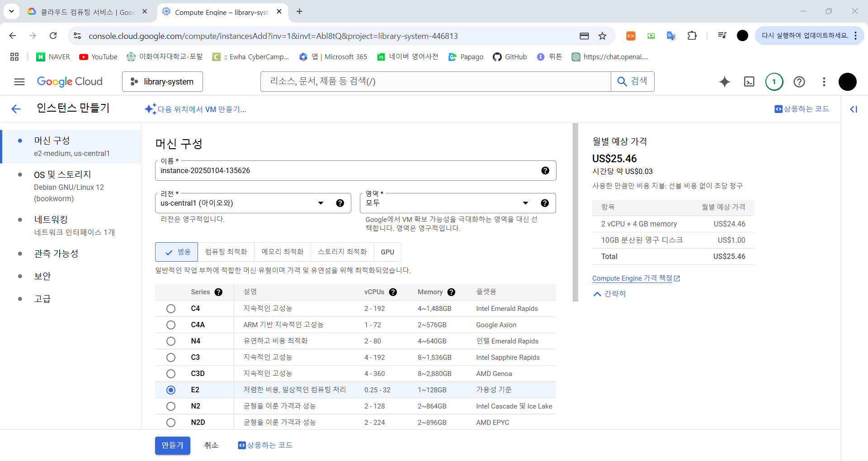Open Gemini AI assistant sparkle icon

(x=724, y=82)
